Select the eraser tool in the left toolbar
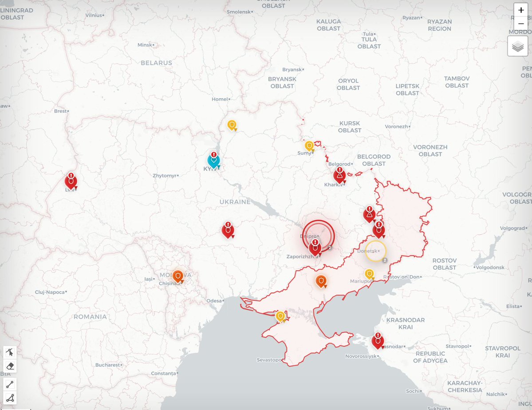 pyautogui.click(x=10, y=366)
